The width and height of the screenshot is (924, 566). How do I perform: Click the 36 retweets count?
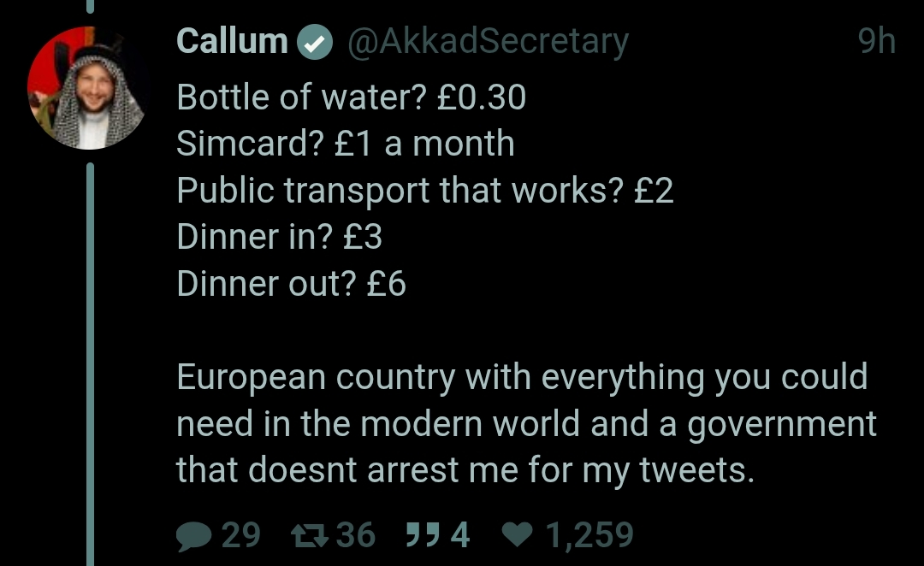pyautogui.click(x=356, y=534)
